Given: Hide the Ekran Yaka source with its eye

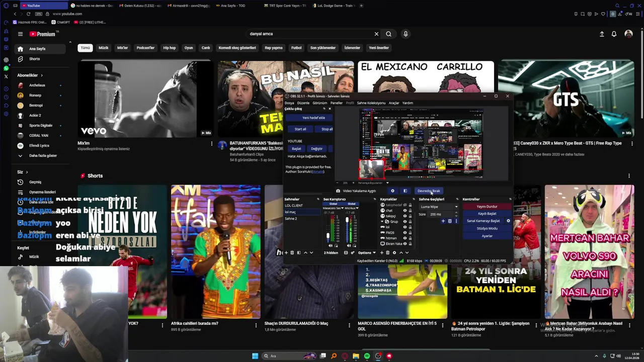Looking at the screenshot, I should coord(405,244).
